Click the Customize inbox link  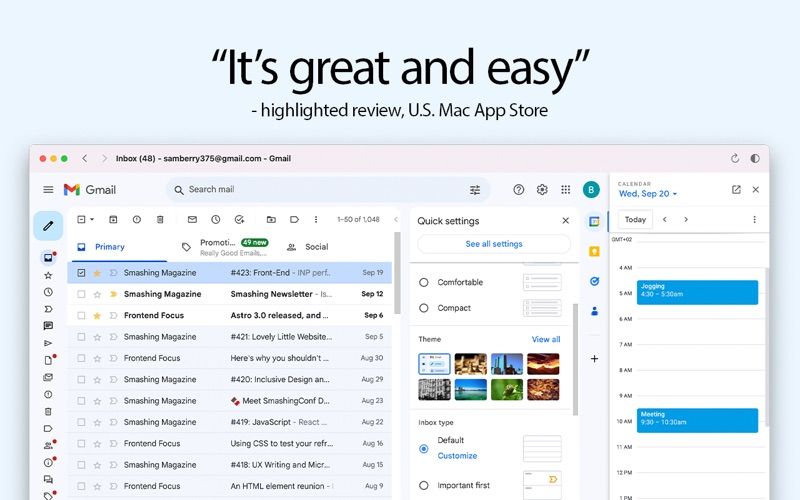coord(457,456)
